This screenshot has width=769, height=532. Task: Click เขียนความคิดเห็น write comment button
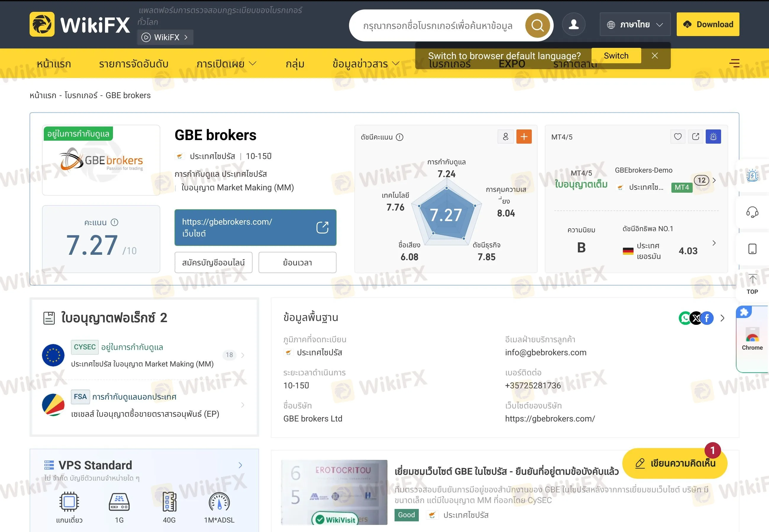pos(674,463)
